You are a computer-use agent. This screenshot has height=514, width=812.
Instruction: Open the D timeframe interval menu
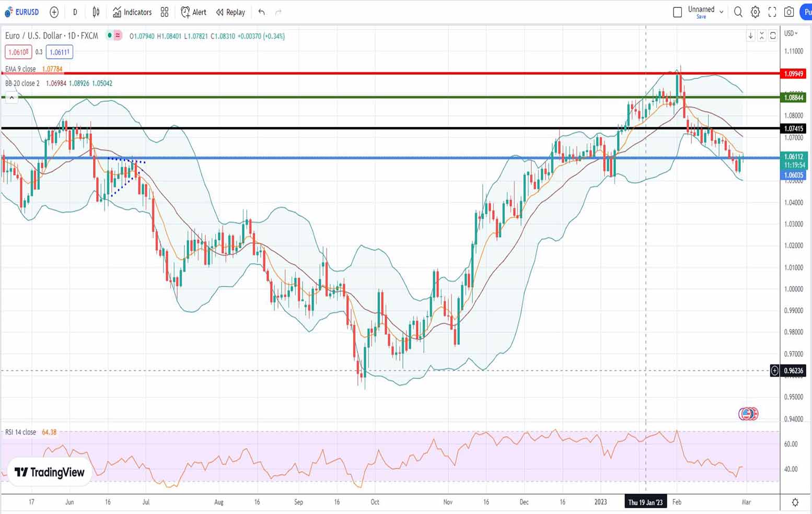(75, 12)
